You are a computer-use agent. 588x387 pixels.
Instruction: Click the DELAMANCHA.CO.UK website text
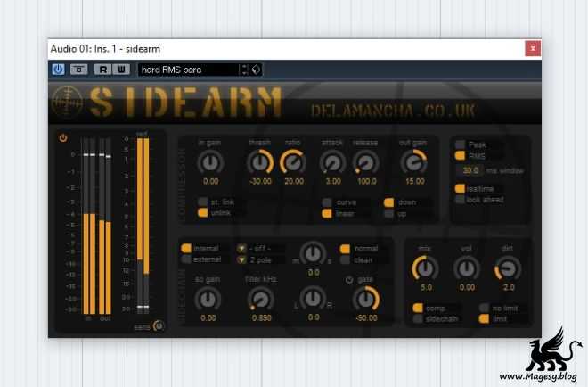tap(394, 111)
